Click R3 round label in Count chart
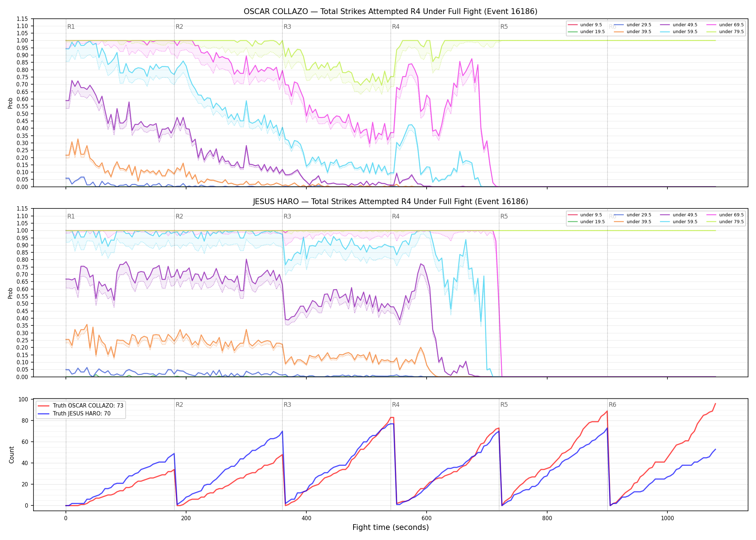Image resolution: width=756 pixels, height=540 pixels. click(x=287, y=405)
